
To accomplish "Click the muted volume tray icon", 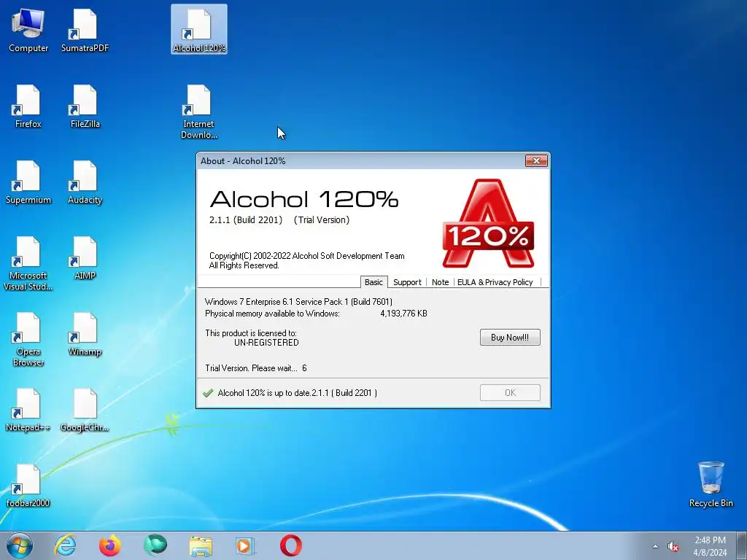I will click(673, 547).
